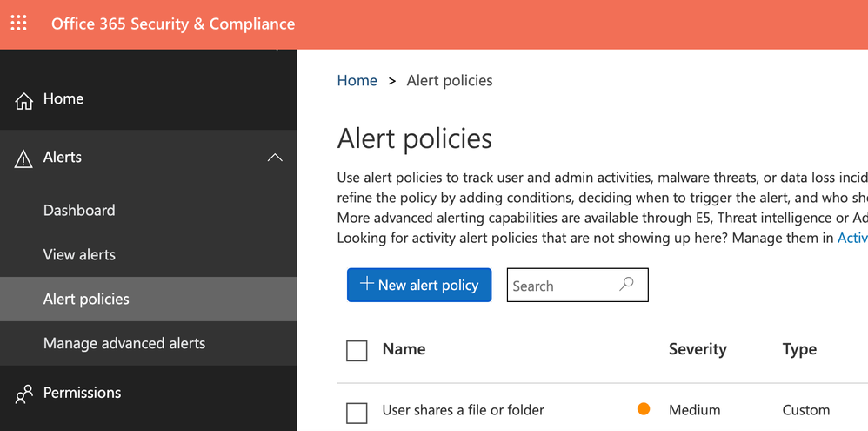Screen dimensions: 868x431
Task: Open Manage advanced alerts
Action: click(124, 344)
